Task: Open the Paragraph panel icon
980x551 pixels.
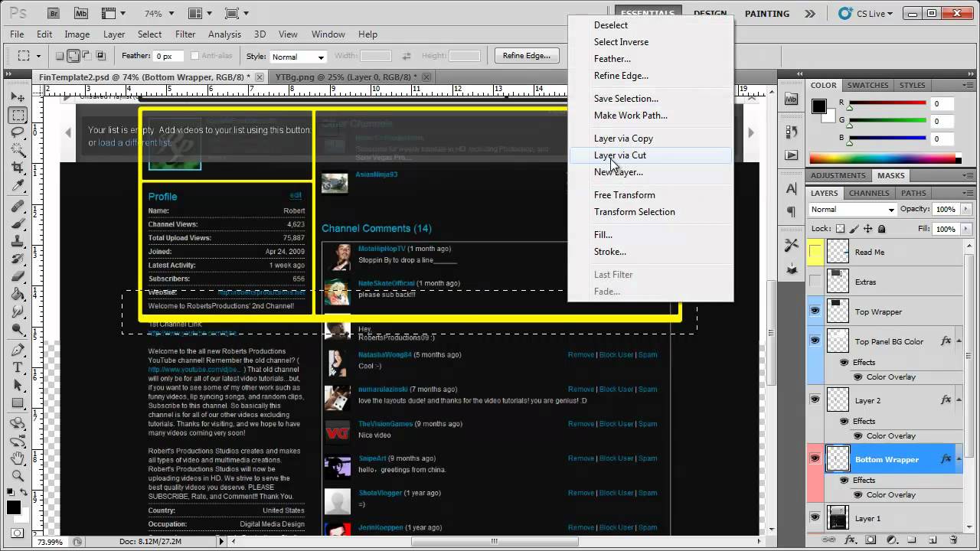Action: (792, 211)
